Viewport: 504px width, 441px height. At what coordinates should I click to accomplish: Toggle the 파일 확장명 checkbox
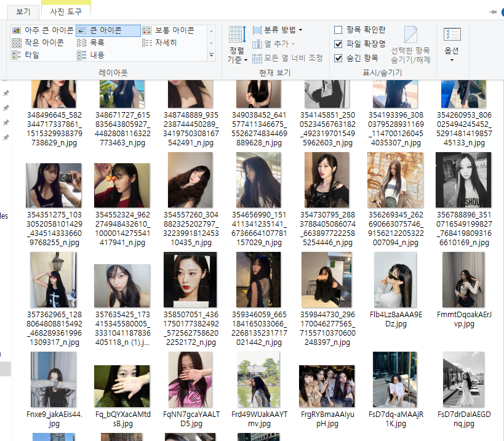[338, 44]
